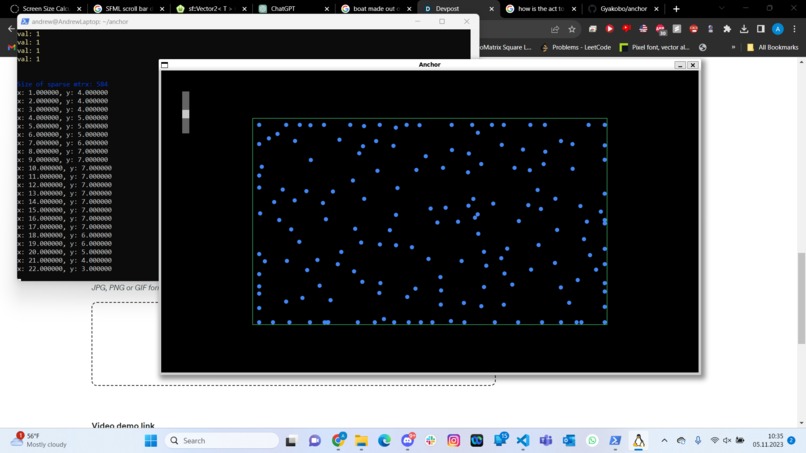
Task: Open Outlook from the taskbar
Action: [x=569, y=441]
